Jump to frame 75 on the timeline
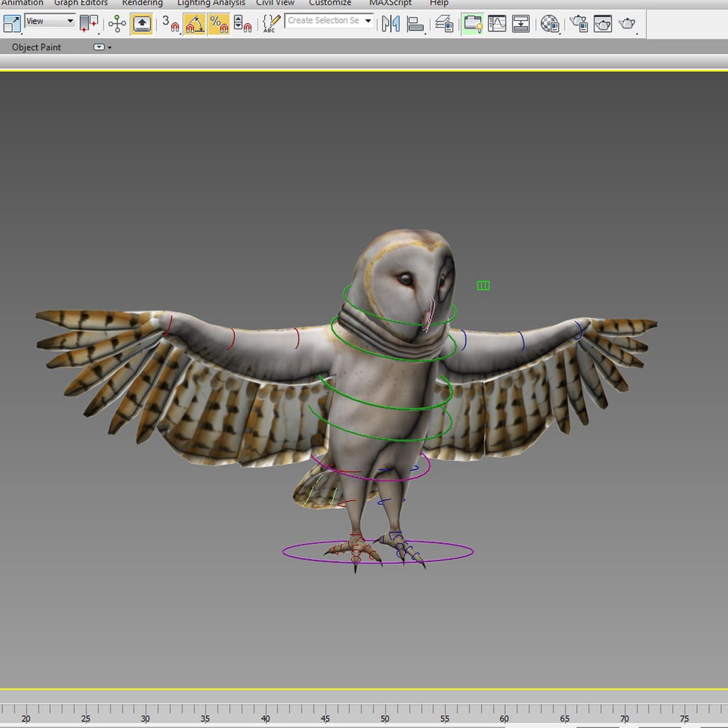 (685, 719)
